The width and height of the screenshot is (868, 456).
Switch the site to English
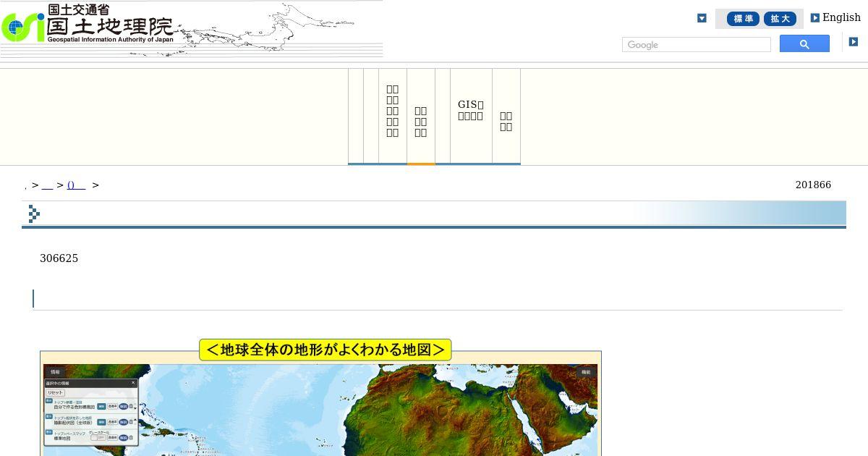tap(841, 17)
